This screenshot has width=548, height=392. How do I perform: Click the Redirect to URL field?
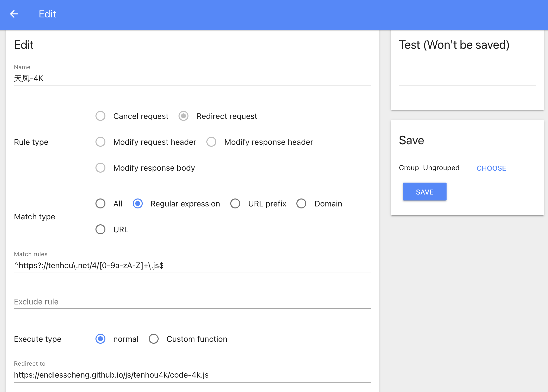click(x=192, y=375)
